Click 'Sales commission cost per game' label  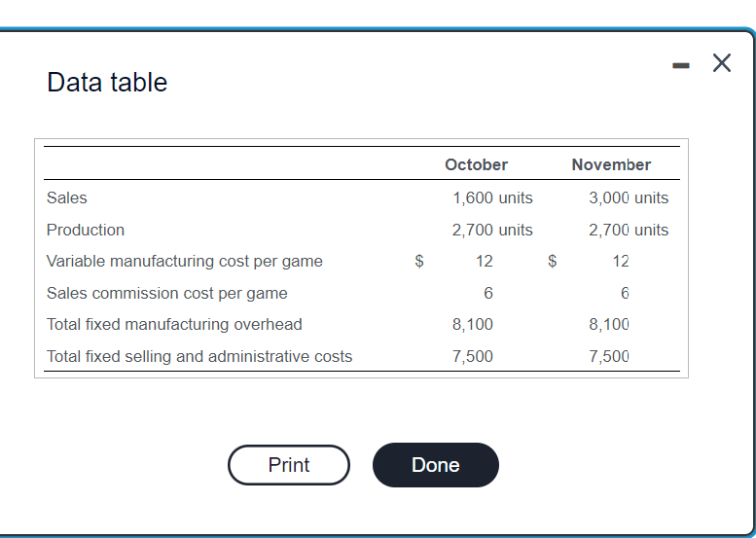click(166, 293)
